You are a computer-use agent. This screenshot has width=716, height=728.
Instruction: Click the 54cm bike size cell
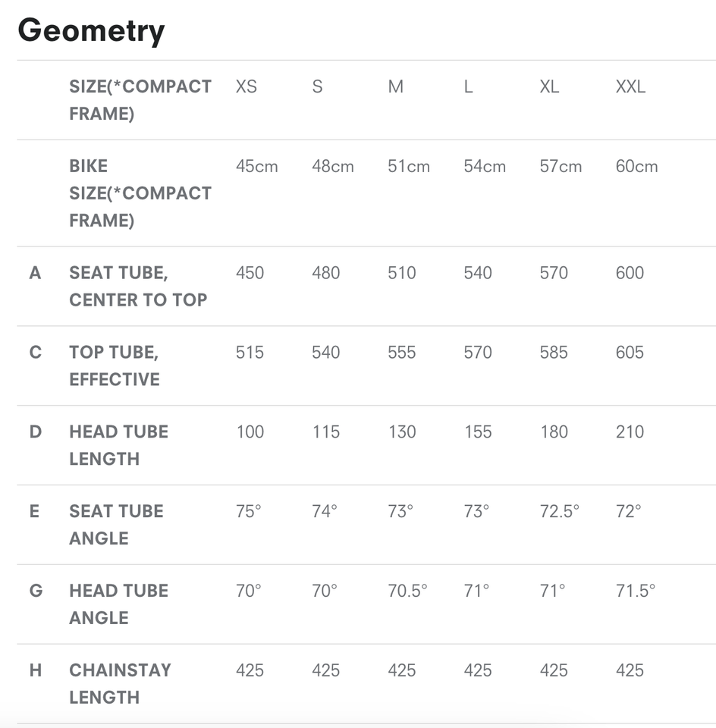(485, 166)
